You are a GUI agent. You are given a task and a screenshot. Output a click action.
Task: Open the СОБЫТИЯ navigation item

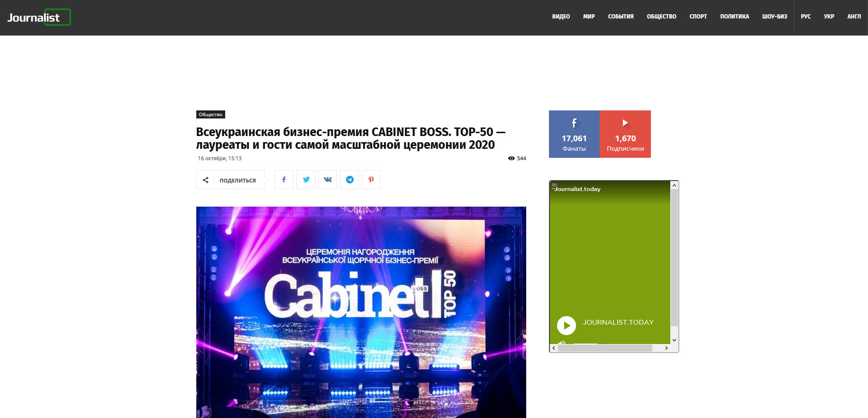coord(621,17)
